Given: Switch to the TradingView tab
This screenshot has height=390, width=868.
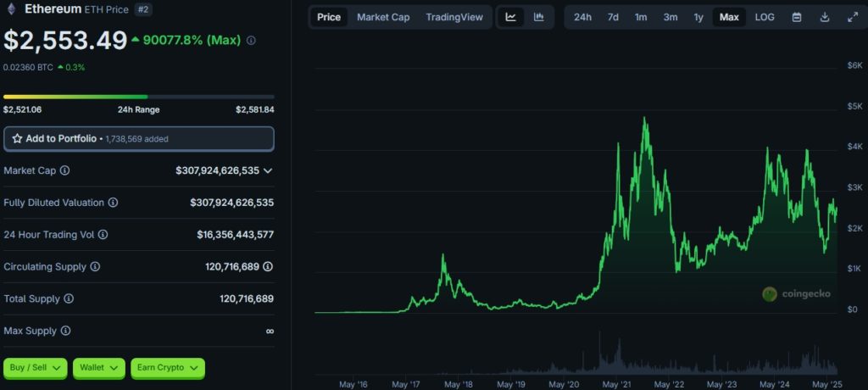Looking at the screenshot, I should click(x=454, y=17).
